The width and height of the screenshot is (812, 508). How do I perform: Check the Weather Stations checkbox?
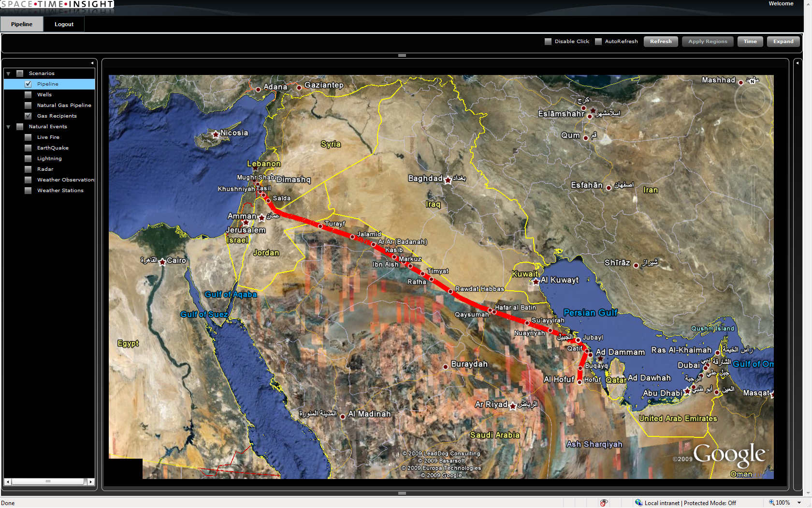click(x=28, y=191)
